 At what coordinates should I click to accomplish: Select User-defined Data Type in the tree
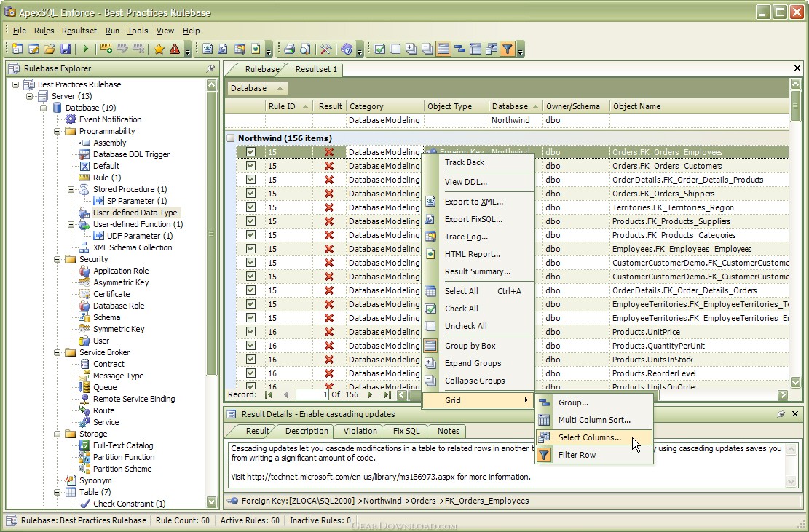coord(135,213)
